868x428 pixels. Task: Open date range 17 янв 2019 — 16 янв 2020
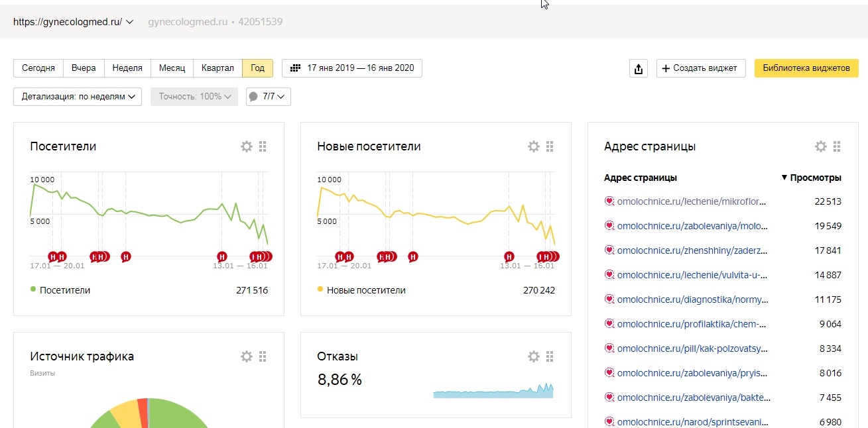(x=352, y=68)
